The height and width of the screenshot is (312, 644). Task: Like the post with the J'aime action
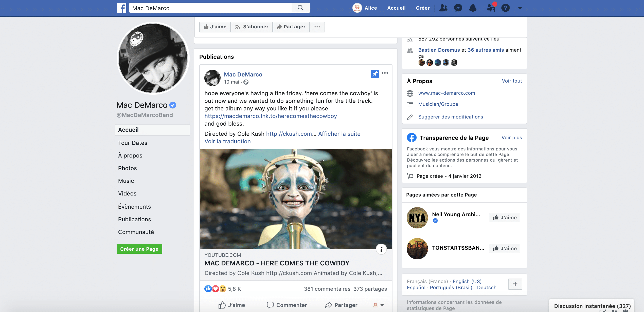(231, 305)
